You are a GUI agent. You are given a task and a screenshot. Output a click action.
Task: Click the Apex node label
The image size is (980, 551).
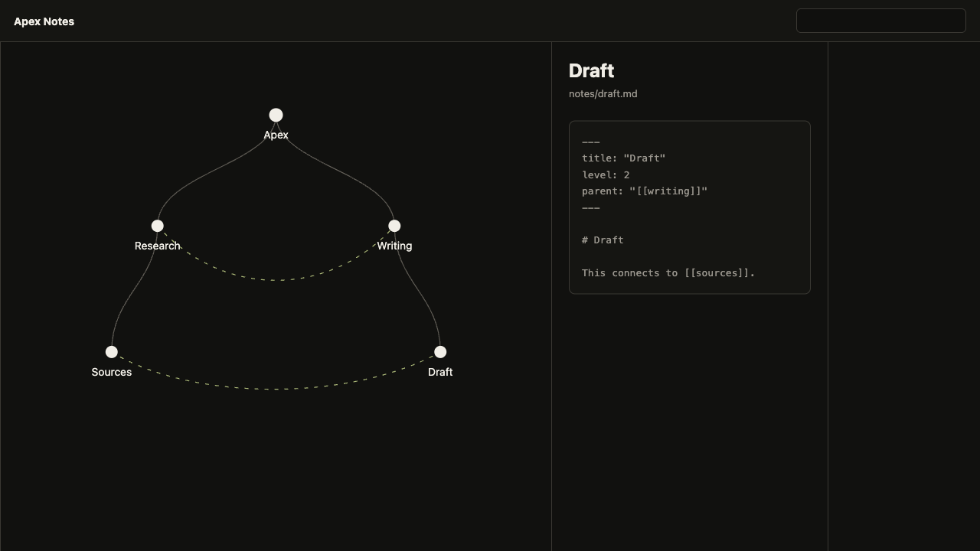276,135
